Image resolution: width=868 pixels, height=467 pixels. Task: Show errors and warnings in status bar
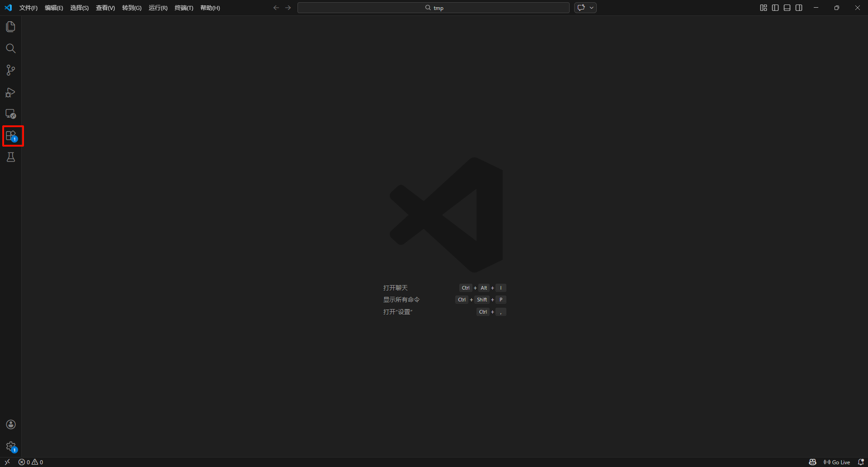point(31,462)
